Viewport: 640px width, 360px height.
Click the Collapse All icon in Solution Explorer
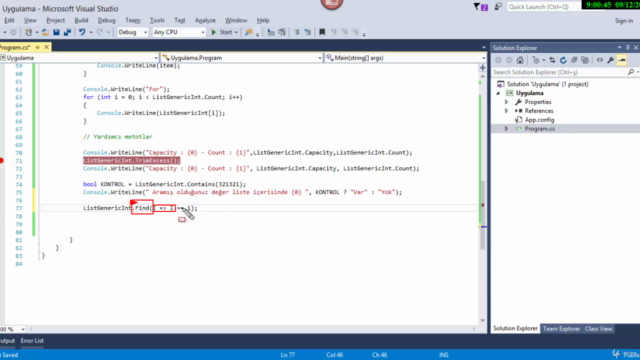(574, 60)
